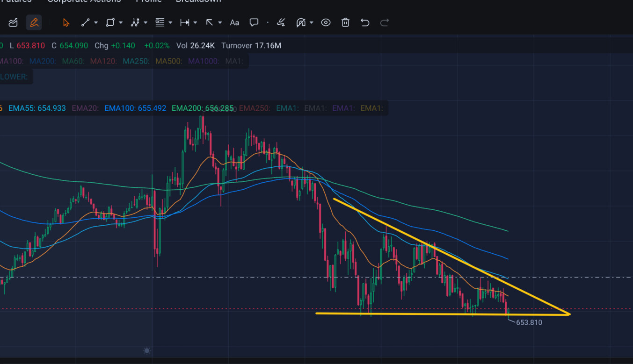The width and height of the screenshot is (633, 364).
Task: Click the C 654.090 close price value
Action: (70, 45)
